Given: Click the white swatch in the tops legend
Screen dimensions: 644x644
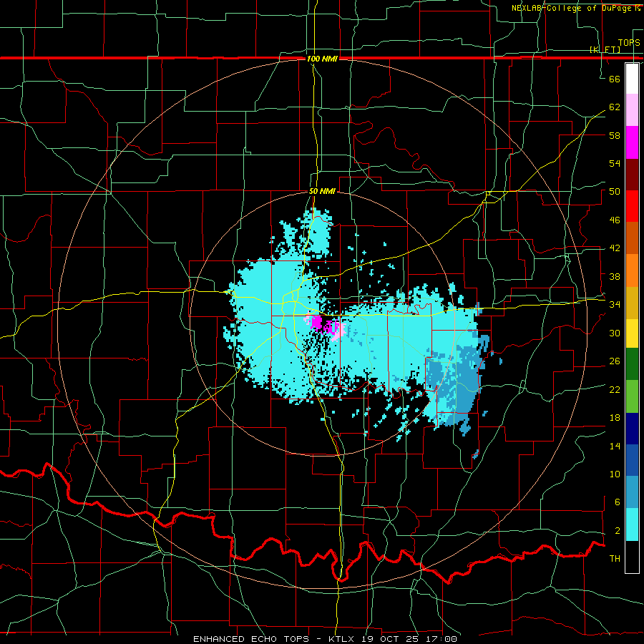Looking at the screenshot, I should point(632,79).
